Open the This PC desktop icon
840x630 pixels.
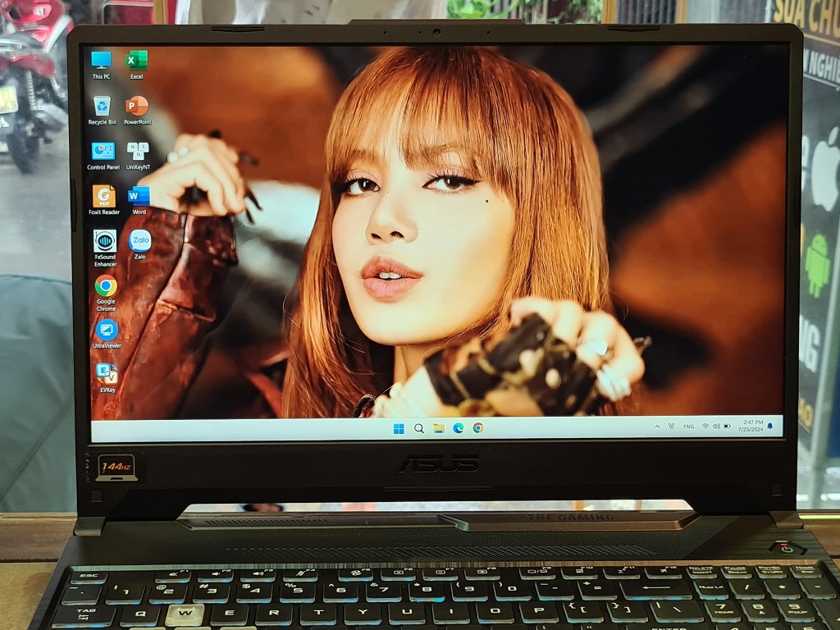point(101,66)
